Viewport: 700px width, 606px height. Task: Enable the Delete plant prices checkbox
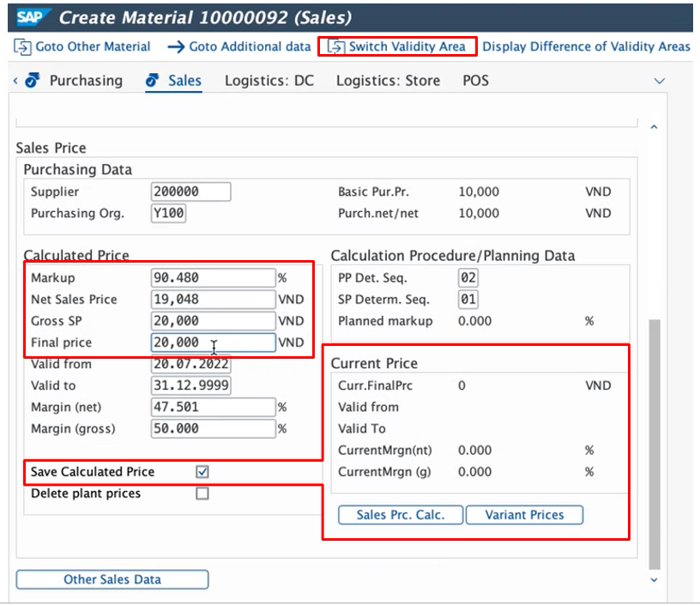tap(202, 494)
